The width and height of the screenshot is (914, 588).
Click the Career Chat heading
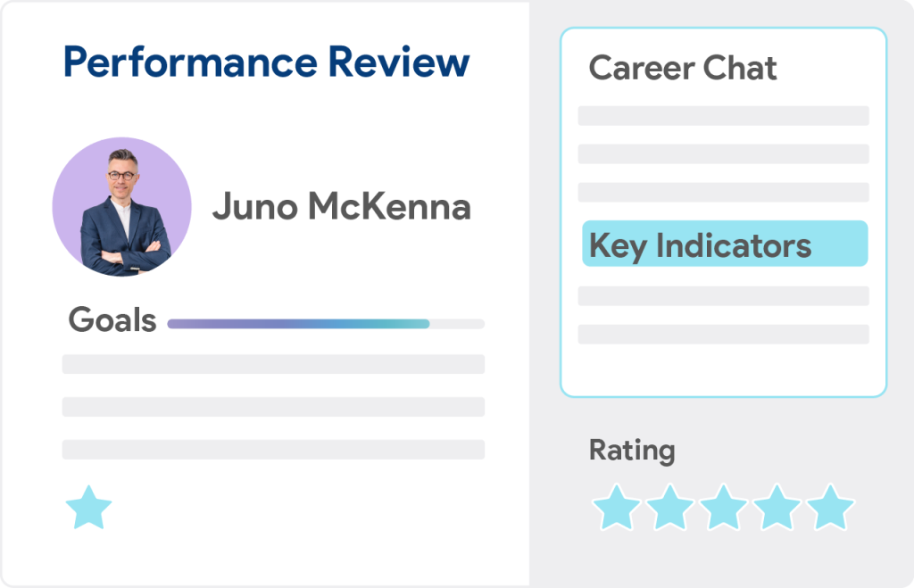coord(683,68)
